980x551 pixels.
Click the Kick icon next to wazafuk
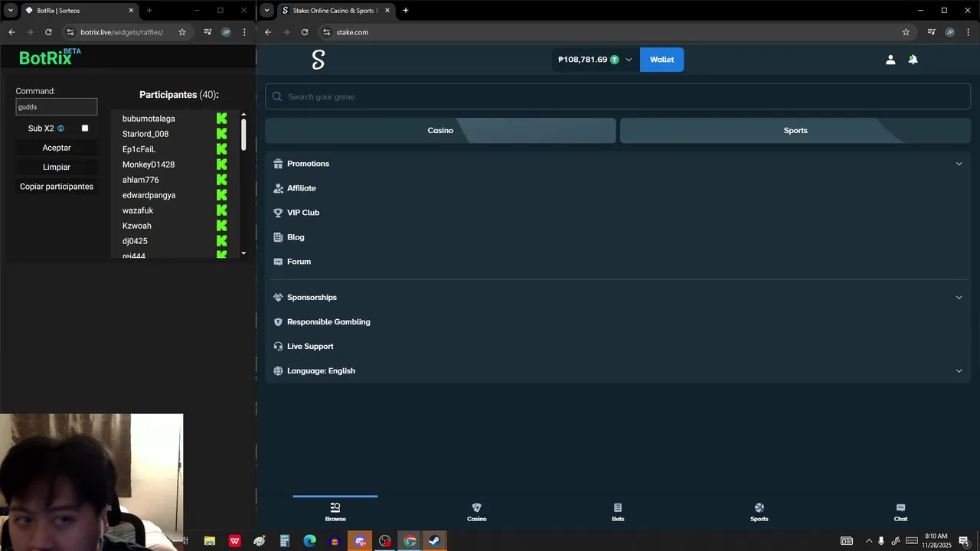221,210
